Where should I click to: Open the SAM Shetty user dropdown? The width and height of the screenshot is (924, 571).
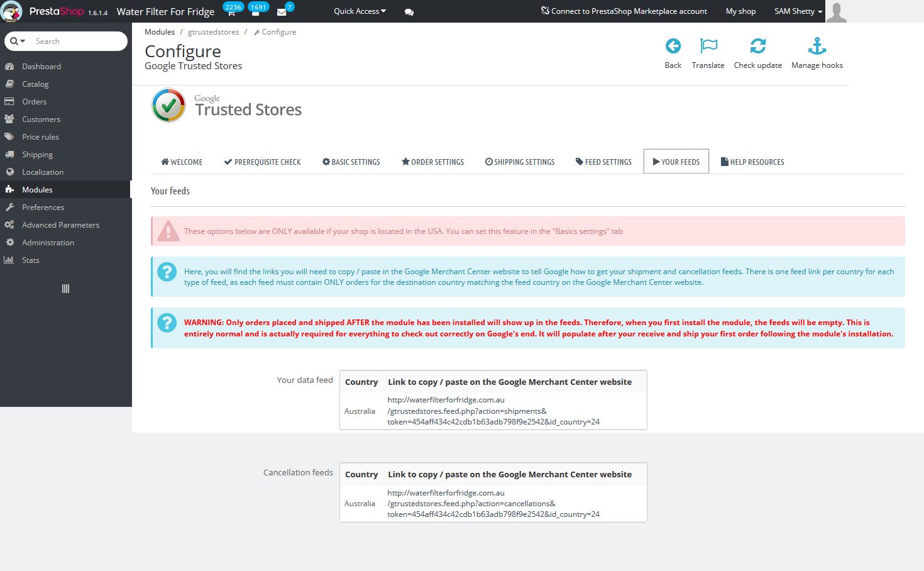coord(798,11)
